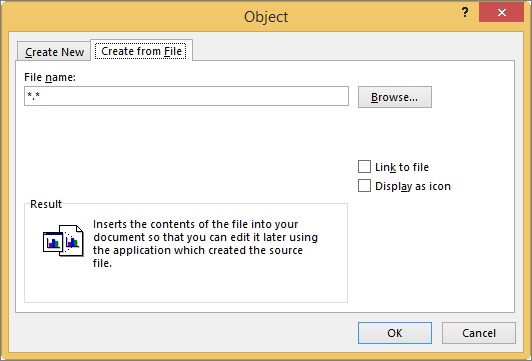Click the document page icon in Result
The height and width of the screenshot is (361, 532).
click(72, 240)
